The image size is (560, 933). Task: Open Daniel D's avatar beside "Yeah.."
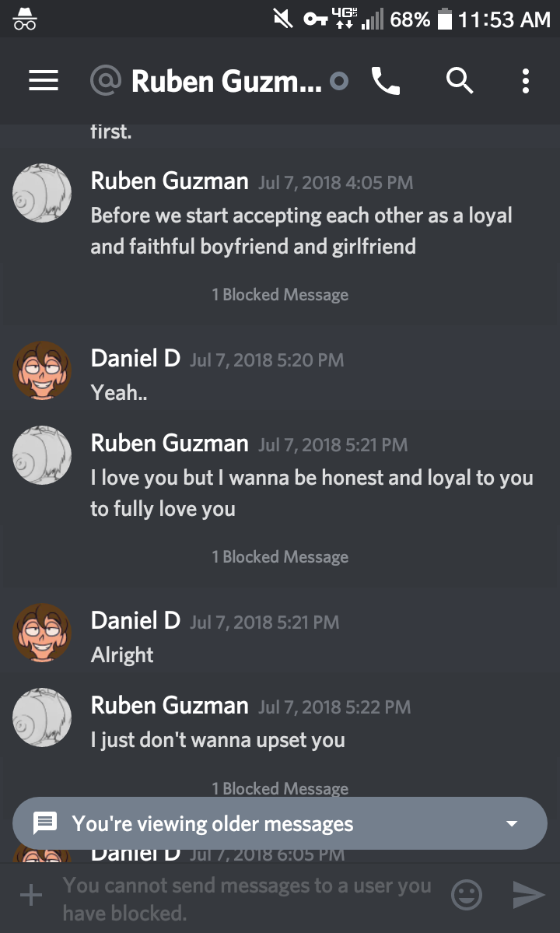pyautogui.click(x=42, y=370)
